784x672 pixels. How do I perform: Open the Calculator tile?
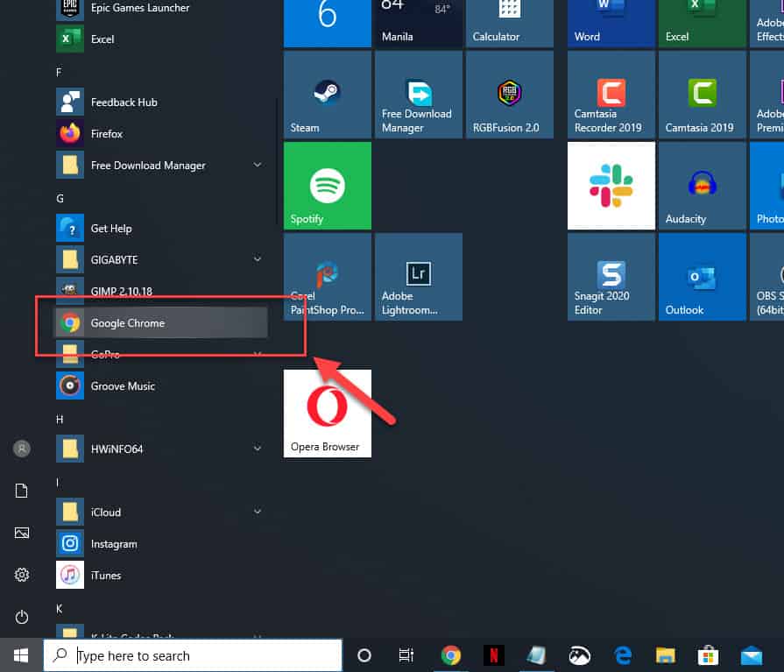click(510, 24)
